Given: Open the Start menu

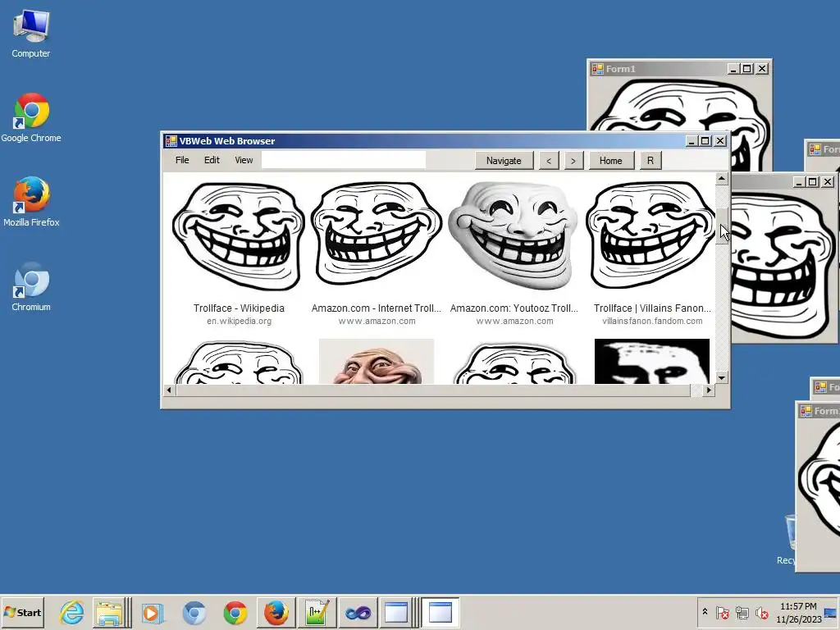Looking at the screenshot, I should tap(22, 612).
